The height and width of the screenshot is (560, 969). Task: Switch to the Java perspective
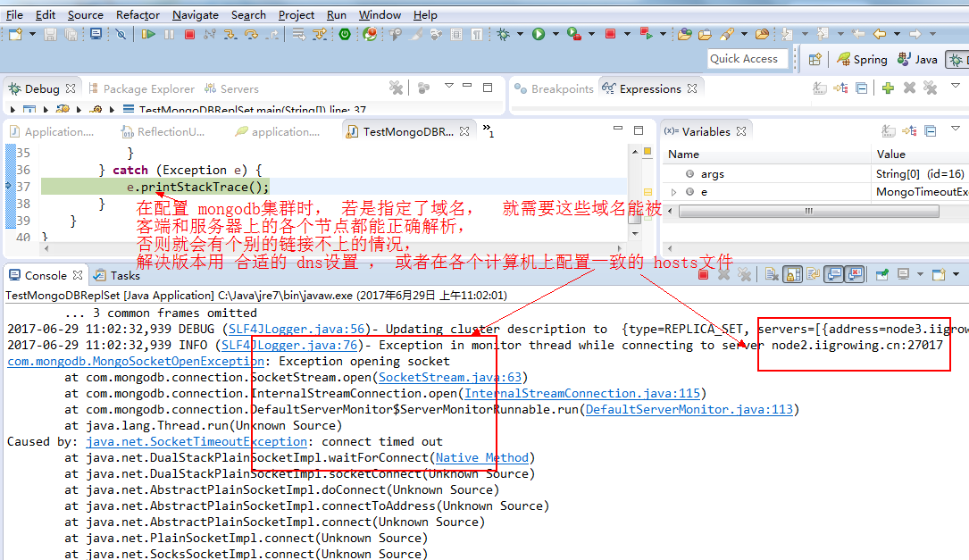pyautogui.click(x=918, y=59)
